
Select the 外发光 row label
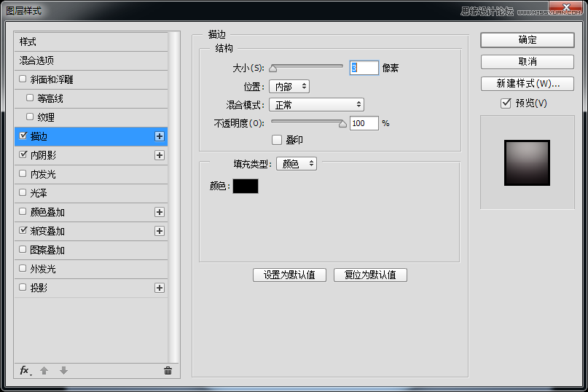(43, 269)
